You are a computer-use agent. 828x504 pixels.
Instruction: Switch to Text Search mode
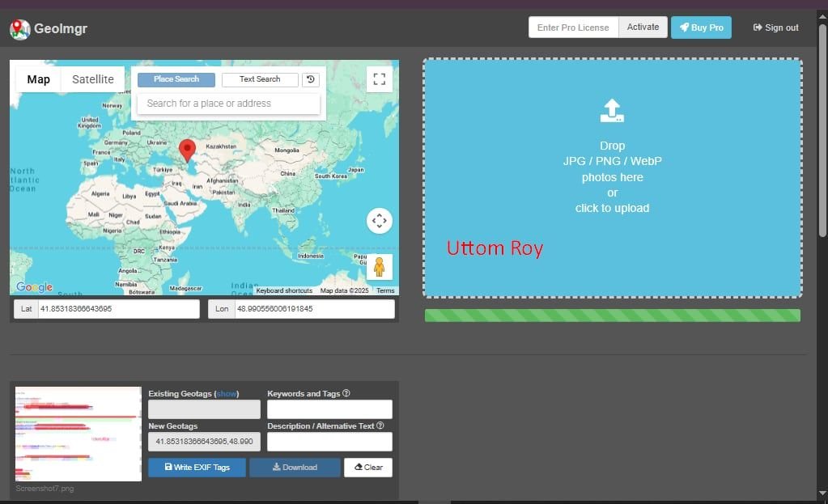[x=259, y=79]
